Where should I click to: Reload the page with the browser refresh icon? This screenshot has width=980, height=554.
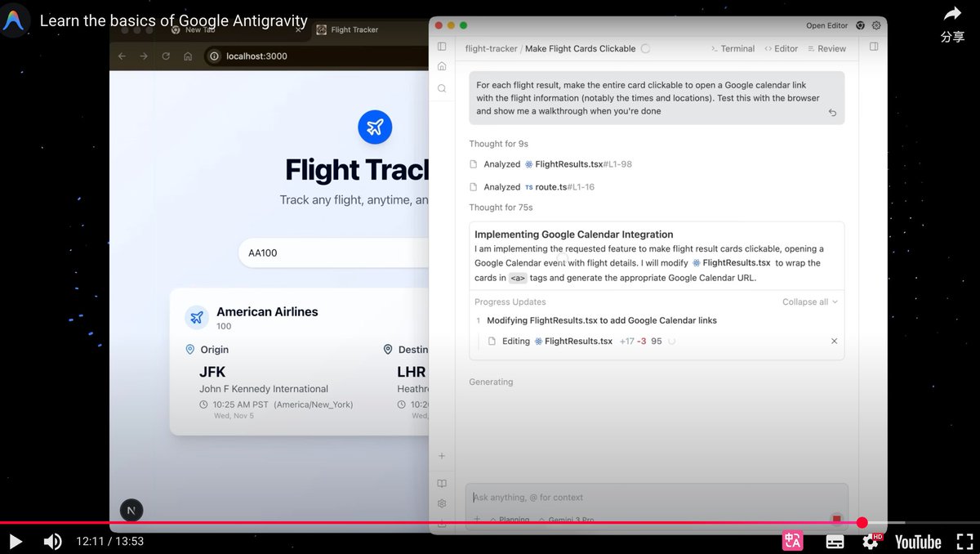(166, 56)
